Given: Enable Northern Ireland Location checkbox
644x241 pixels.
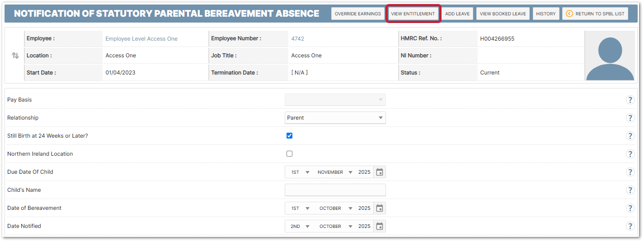Looking at the screenshot, I should click(289, 154).
